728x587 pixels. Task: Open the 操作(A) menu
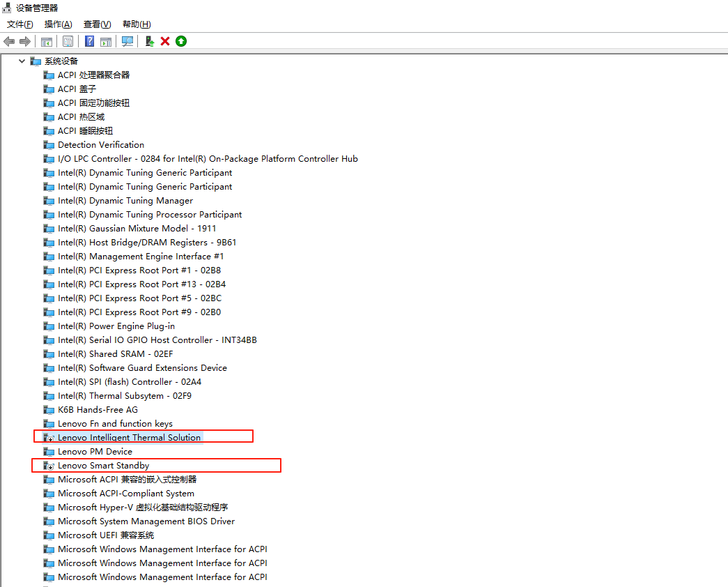point(58,24)
